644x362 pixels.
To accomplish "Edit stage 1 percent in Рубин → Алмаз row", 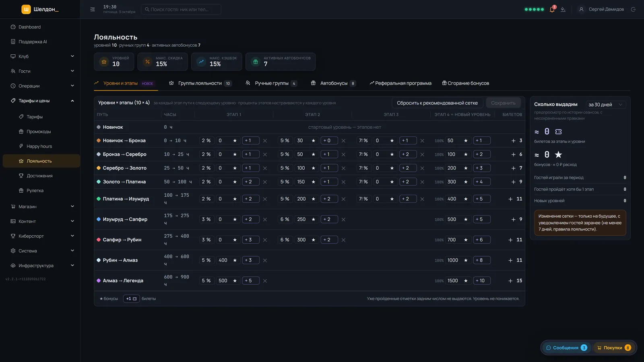I will pos(206,260).
